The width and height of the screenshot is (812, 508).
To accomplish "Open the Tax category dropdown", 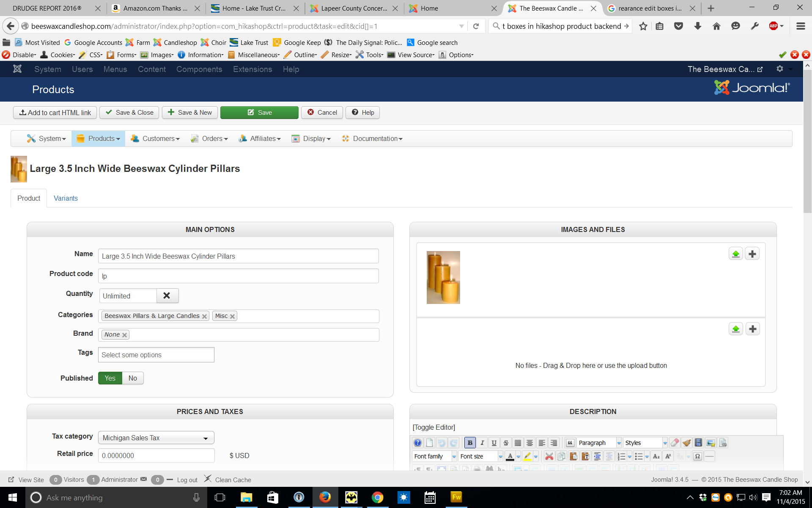I will (x=156, y=438).
